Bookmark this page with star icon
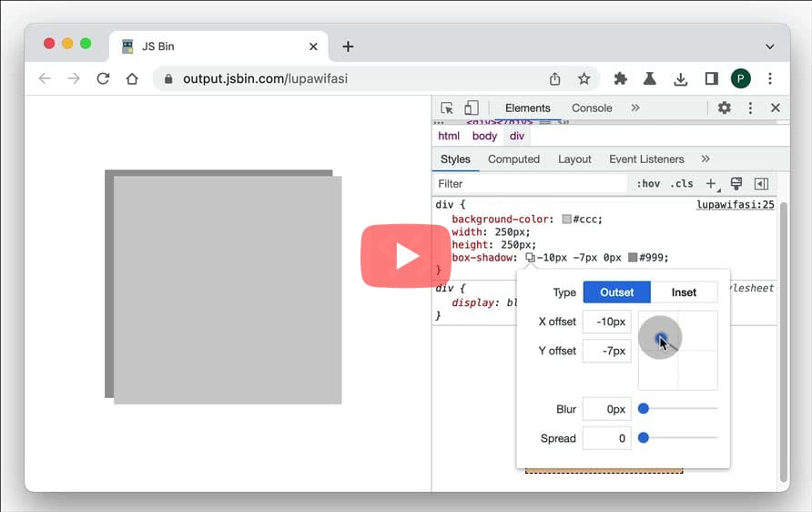 click(584, 78)
